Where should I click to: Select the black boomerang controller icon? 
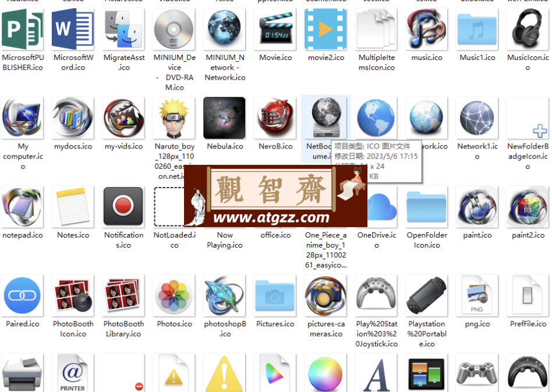[x=528, y=373]
